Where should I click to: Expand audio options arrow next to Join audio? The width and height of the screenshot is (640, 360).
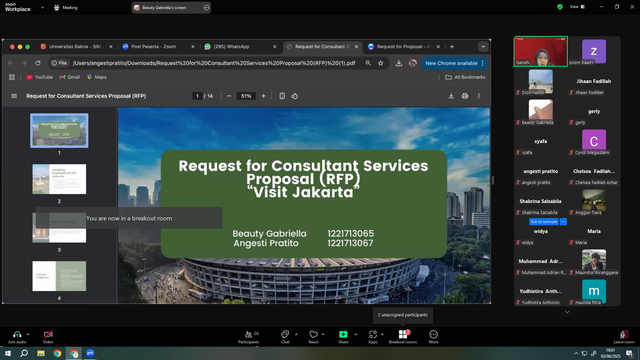(28, 334)
